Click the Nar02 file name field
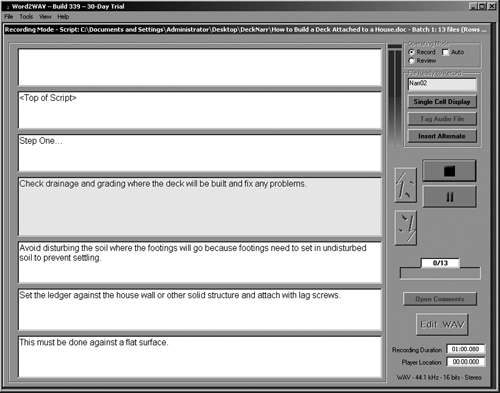The image size is (500, 393). 442,84
